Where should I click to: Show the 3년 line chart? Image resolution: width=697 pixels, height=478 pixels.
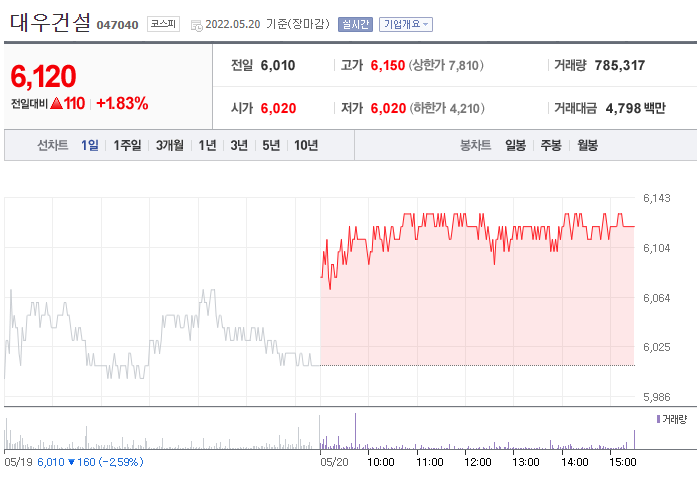[x=239, y=145]
